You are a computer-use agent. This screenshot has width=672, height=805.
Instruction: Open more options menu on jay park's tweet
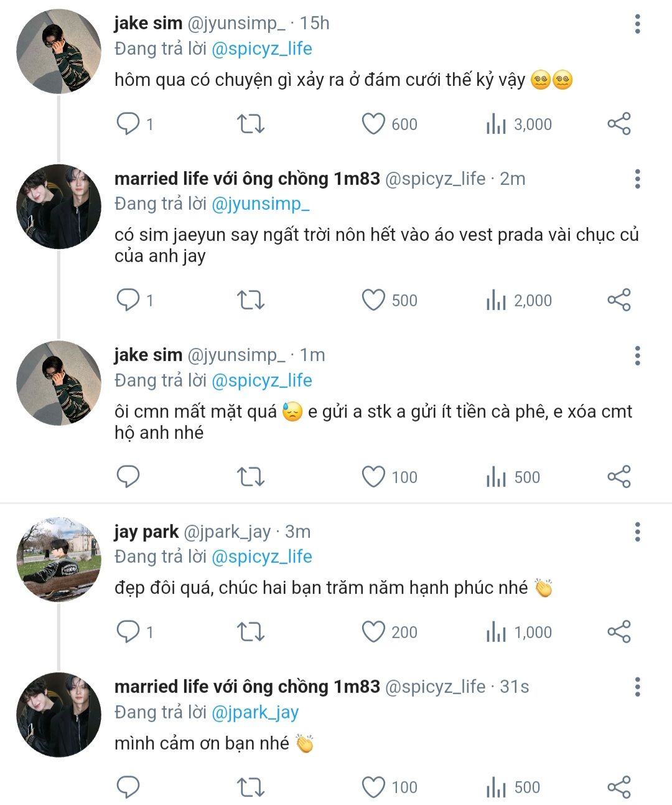[637, 532]
